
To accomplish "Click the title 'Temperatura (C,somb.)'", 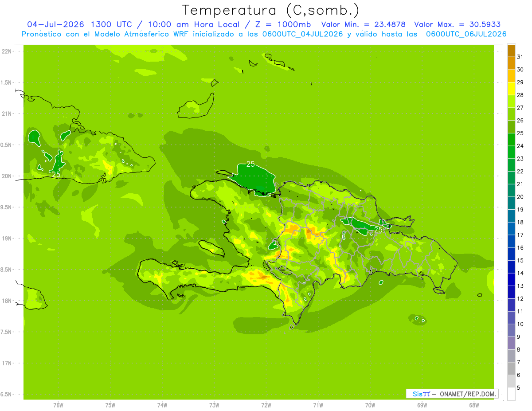I will (271, 10).
